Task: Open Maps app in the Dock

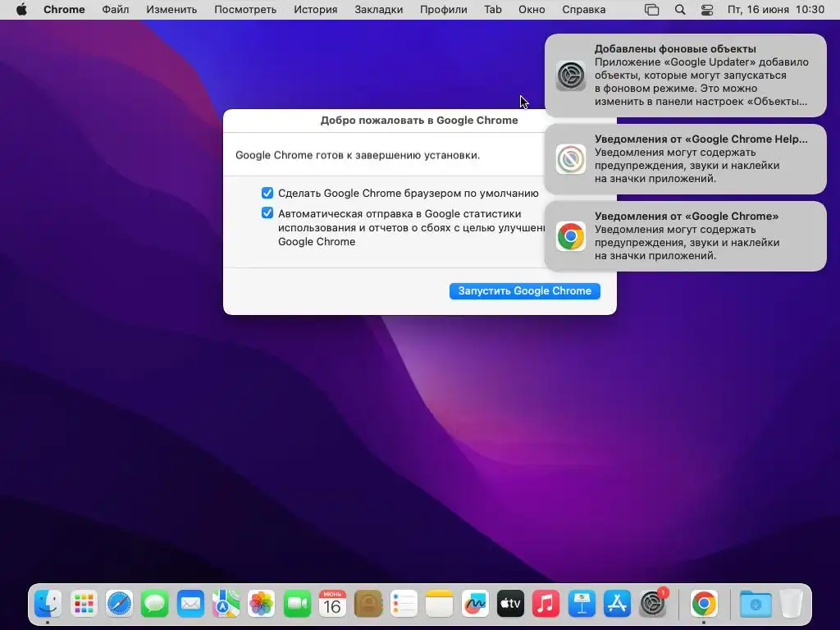Action: [226, 605]
